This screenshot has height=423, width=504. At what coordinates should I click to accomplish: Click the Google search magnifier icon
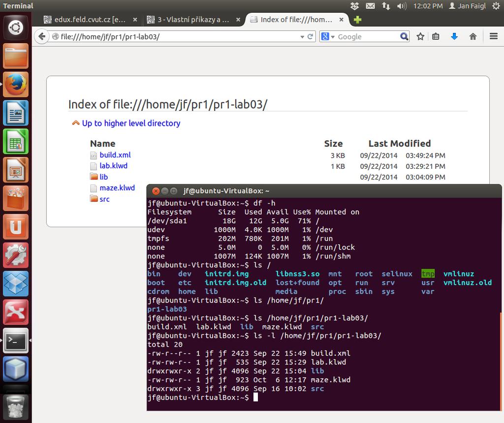pos(404,36)
